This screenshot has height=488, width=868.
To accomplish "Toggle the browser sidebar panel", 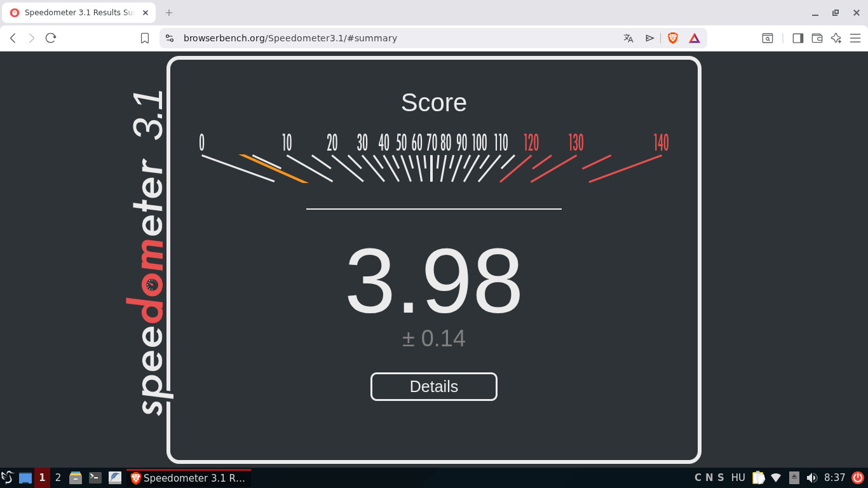I will 798,38.
